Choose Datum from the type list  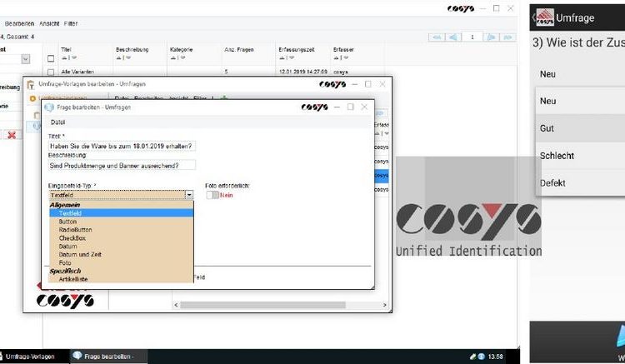121,247
